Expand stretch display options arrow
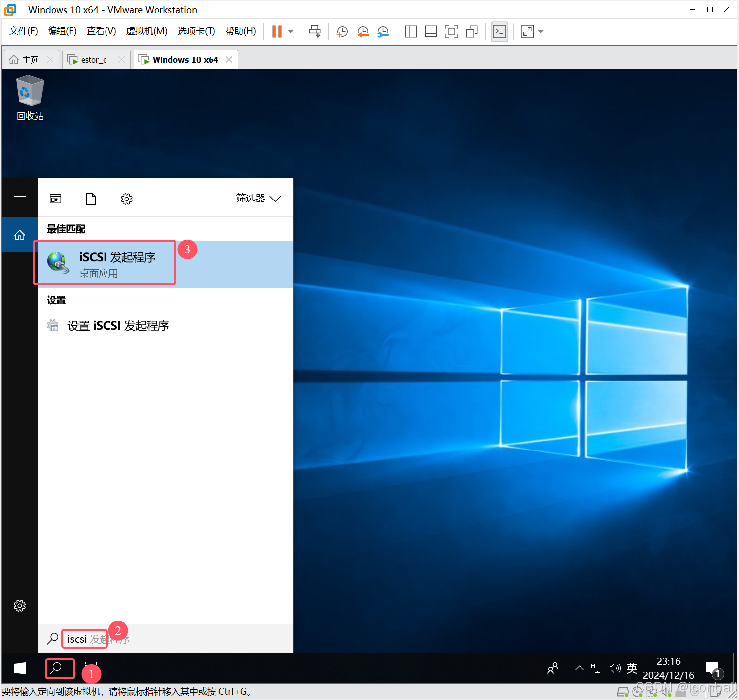The image size is (739, 700). (x=541, y=32)
